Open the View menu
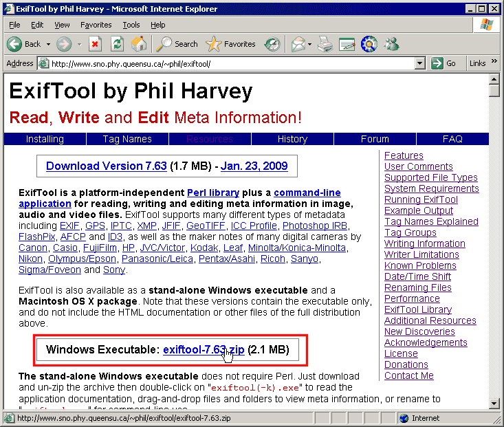The height and width of the screenshot is (427, 504). click(62, 25)
